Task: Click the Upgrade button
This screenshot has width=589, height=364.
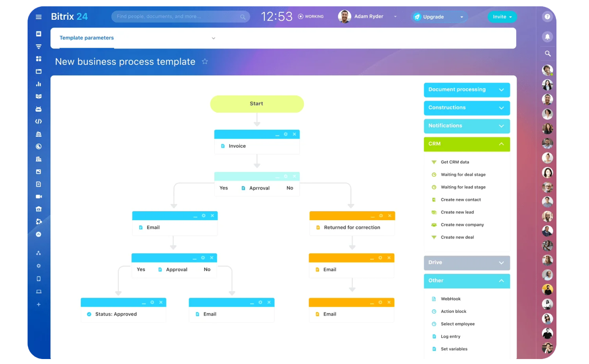Action: [x=434, y=16]
